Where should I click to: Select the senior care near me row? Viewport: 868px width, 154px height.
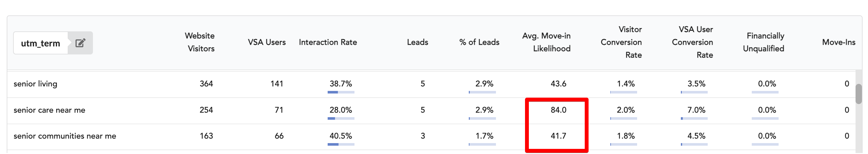click(431, 110)
